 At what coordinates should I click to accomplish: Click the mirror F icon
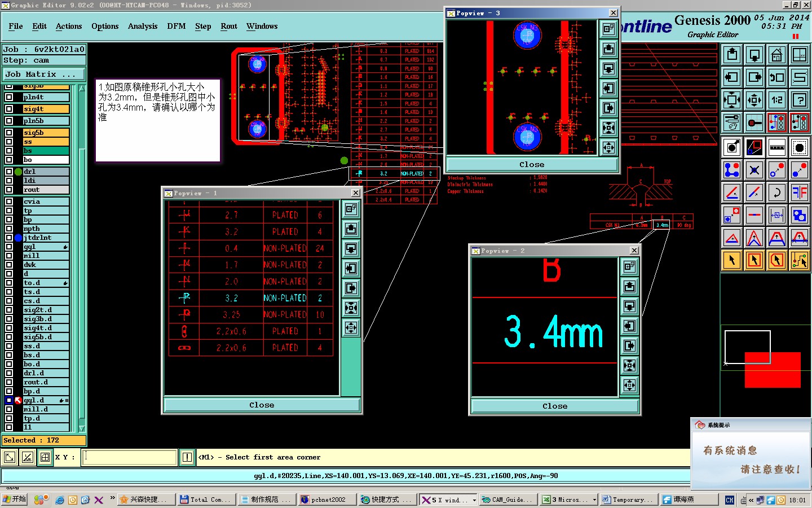[800, 192]
